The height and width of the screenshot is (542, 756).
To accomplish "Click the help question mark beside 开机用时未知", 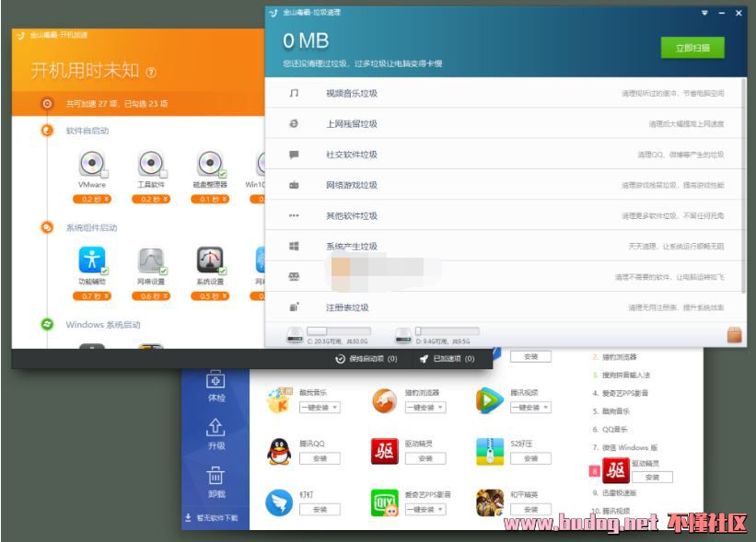I will pyautogui.click(x=151, y=73).
